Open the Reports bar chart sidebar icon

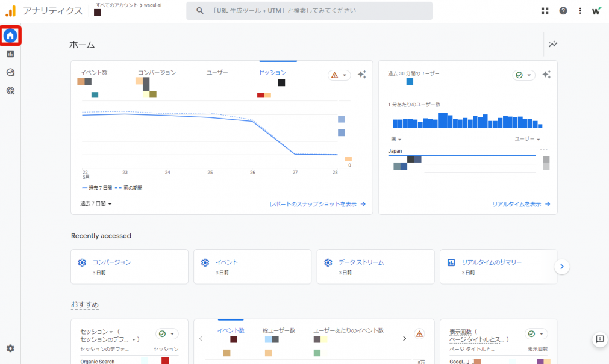click(10, 54)
